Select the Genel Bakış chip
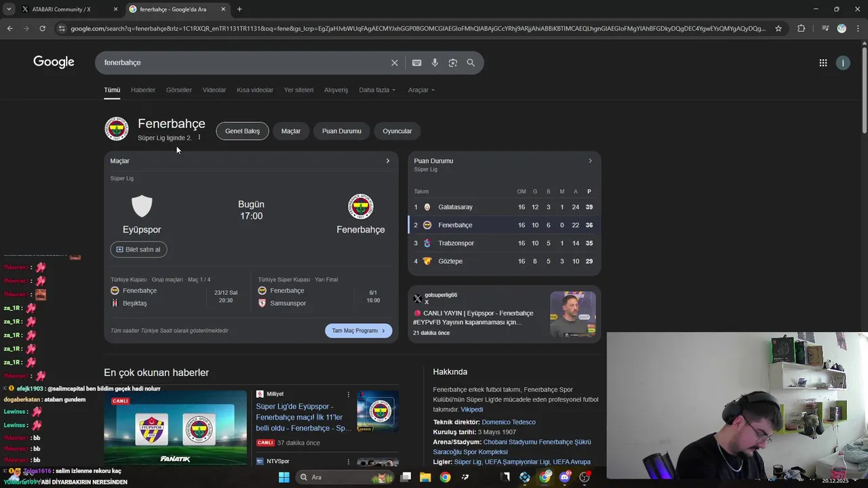 click(x=242, y=131)
